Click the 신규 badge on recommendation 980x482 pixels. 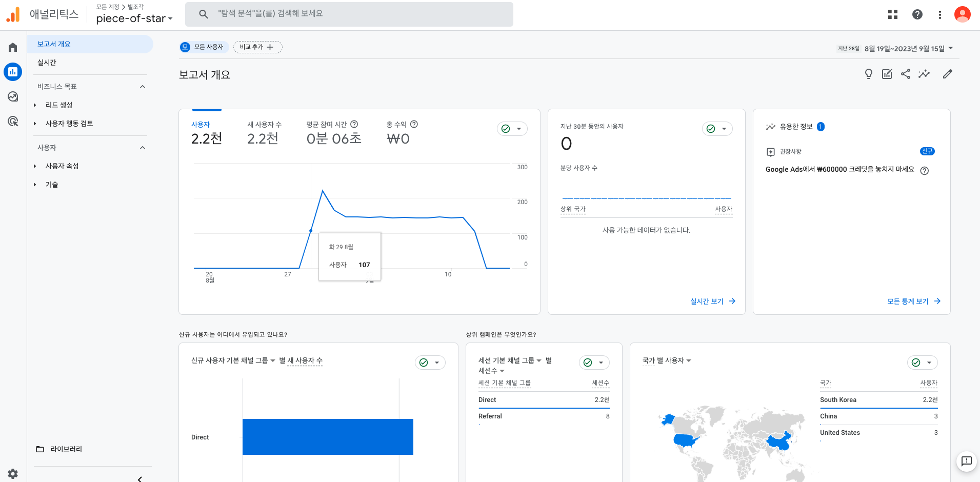[x=927, y=151]
